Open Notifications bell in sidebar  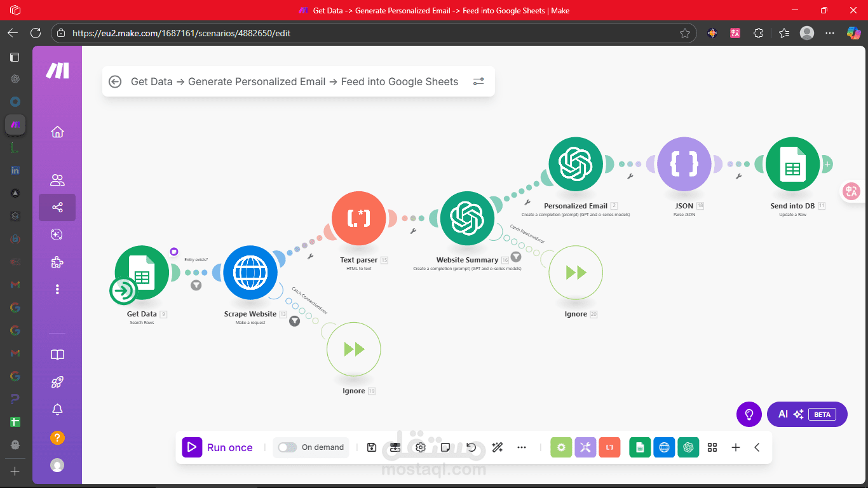point(57,410)
